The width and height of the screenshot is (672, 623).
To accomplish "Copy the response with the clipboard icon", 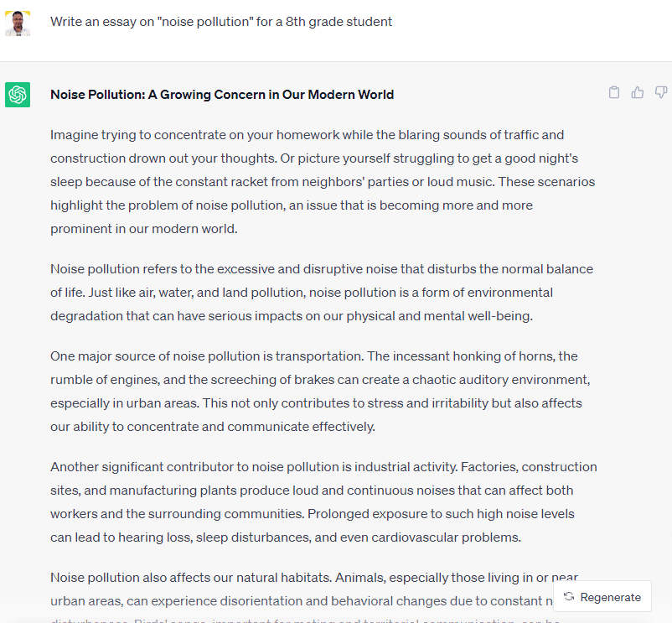I will pyautogui.click(x=614, y=92).
